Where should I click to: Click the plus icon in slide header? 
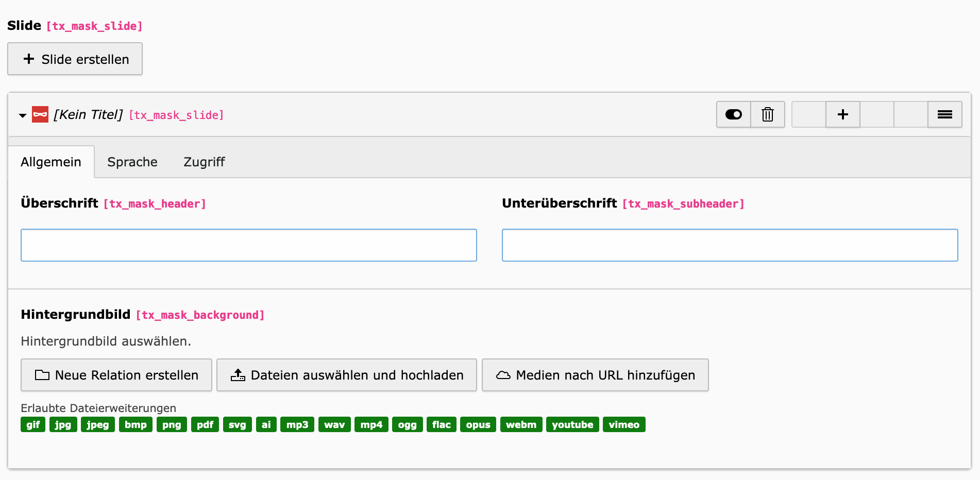point(842,114)
